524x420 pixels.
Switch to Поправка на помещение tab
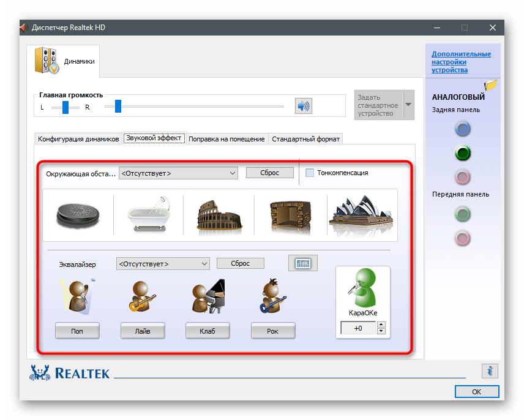(226, 139)
